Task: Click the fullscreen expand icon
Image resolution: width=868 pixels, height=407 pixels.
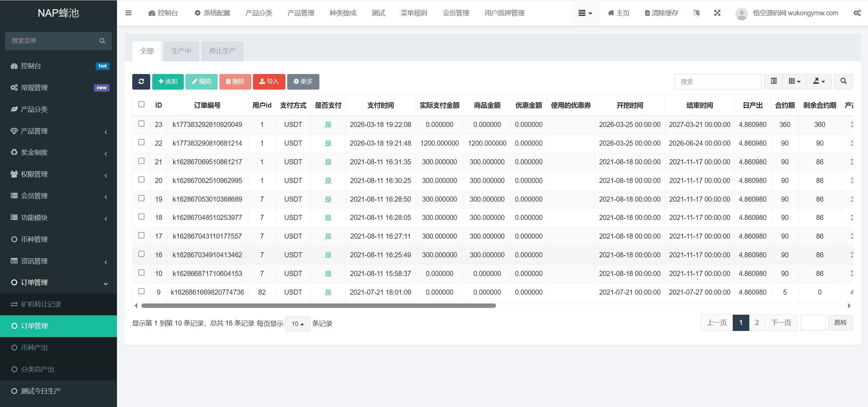Action: point(717,13)
